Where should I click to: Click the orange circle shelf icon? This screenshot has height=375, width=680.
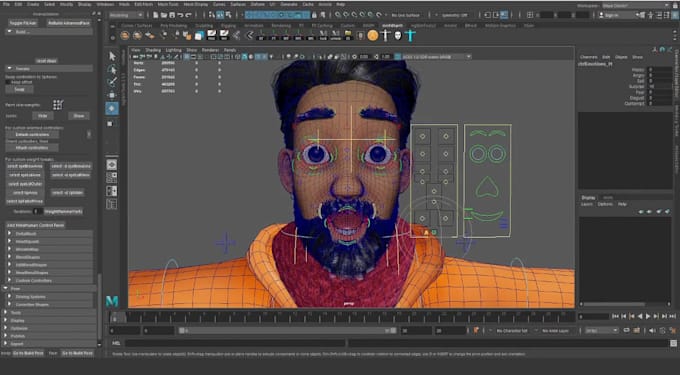click(x=373, y=35)
